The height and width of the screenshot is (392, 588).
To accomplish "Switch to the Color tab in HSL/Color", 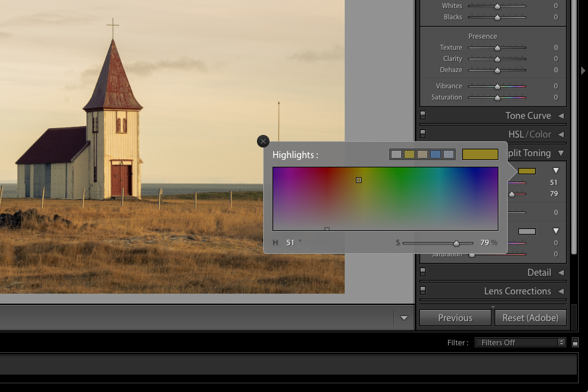I will 541,134.
